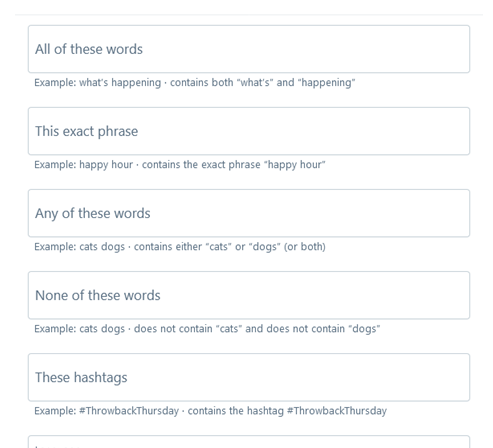Activate the 'None of these words' box
This screenshot has width=493, height=448.
249,295
